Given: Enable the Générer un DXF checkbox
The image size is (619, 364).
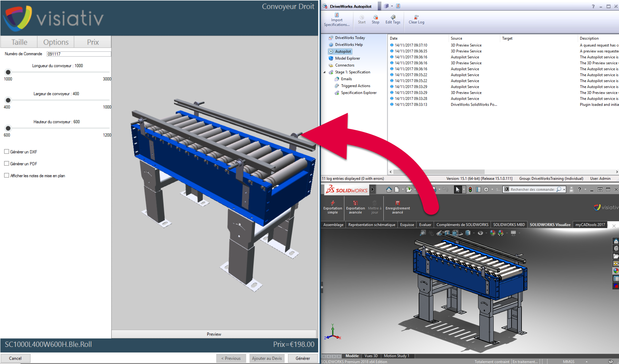Looking at the screenshot, I should tap(7, 151).
